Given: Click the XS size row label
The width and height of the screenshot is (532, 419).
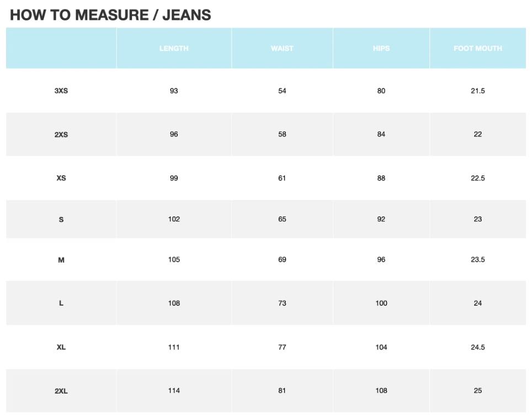Looking at the screenshot, I should [x=61, y=179].
